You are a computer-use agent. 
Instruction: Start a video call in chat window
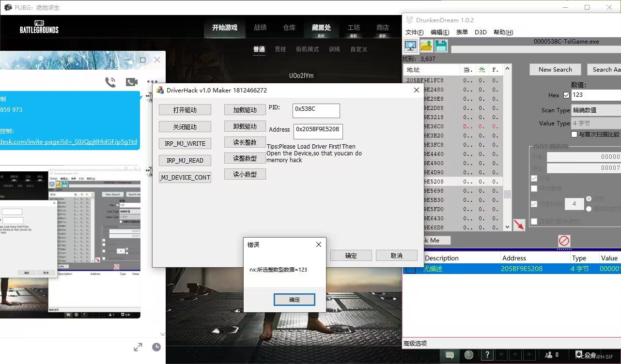click(x=132, y=82)
